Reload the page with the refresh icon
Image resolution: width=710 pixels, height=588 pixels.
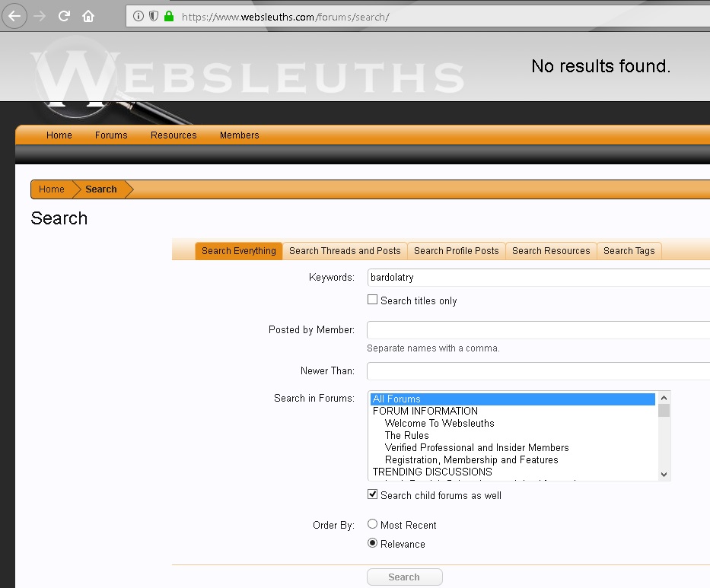pos(65,16)
